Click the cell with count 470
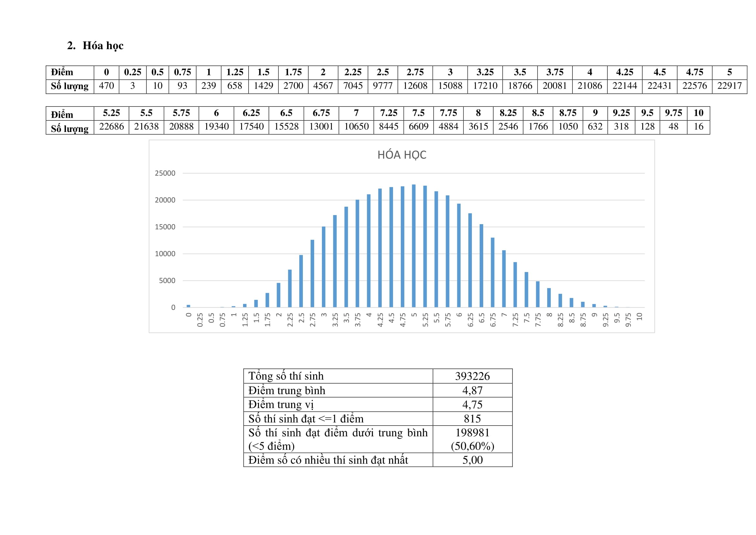The width and height of the screenshot is (756, 535). point(106,86)
